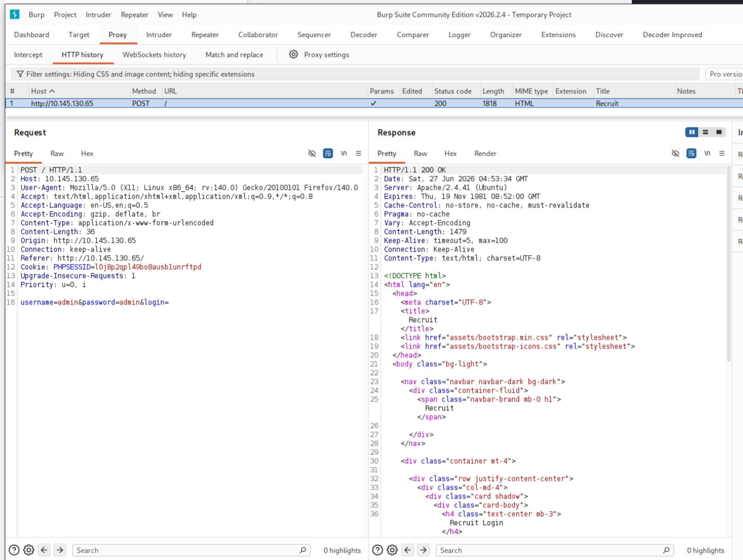This screenshot has height=560, width=743.
Task: Open Proxy settings gear icon
Action: click(293, 54)
